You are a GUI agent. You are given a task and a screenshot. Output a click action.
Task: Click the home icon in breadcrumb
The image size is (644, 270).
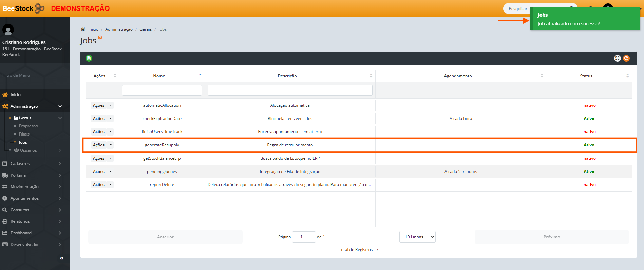(x=83, y=29)
